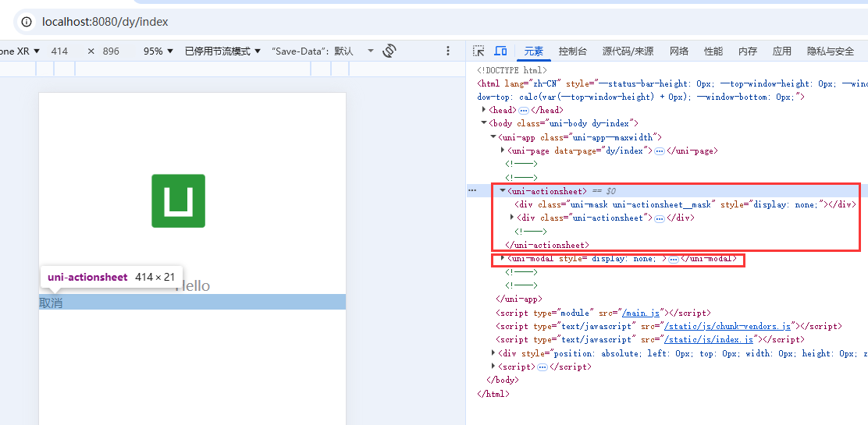This screenshot has width=868, height=425.
Task: Switch to the Console (控制台) tab
Action: click(572, 51)
